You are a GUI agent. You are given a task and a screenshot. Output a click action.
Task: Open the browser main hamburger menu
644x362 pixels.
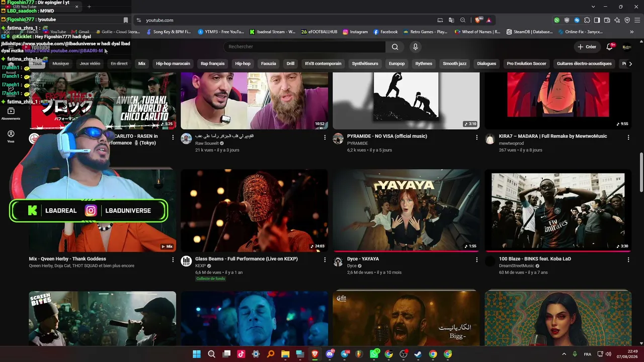tap(637, 20)
